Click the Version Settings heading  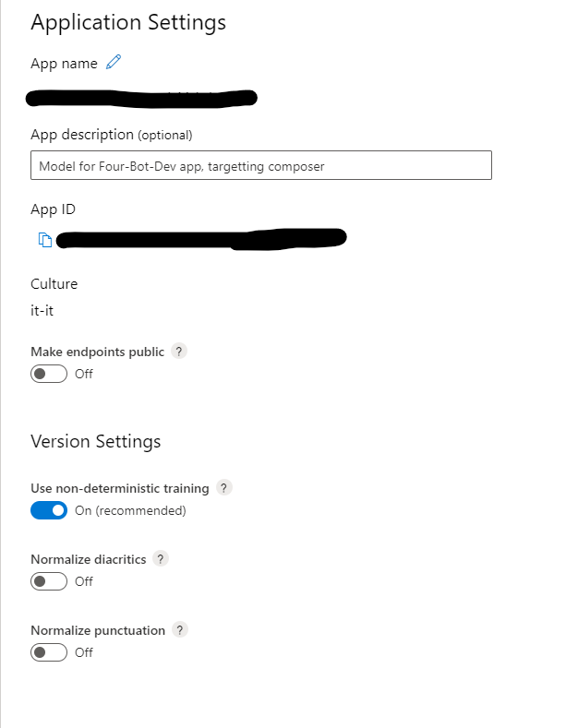(96, 442)
